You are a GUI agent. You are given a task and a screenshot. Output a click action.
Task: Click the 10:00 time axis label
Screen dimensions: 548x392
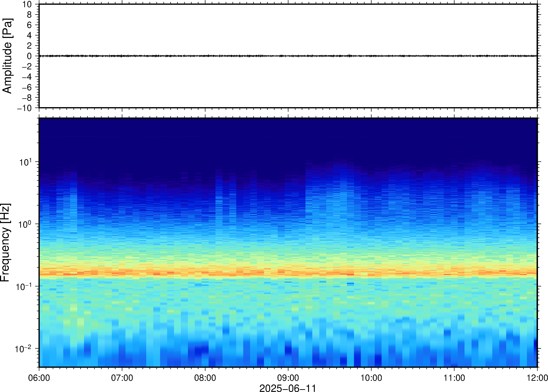click(371, 378)
